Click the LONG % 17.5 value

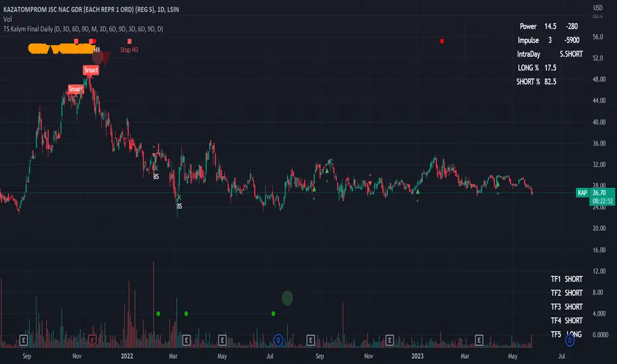click(x=550, y=68)
